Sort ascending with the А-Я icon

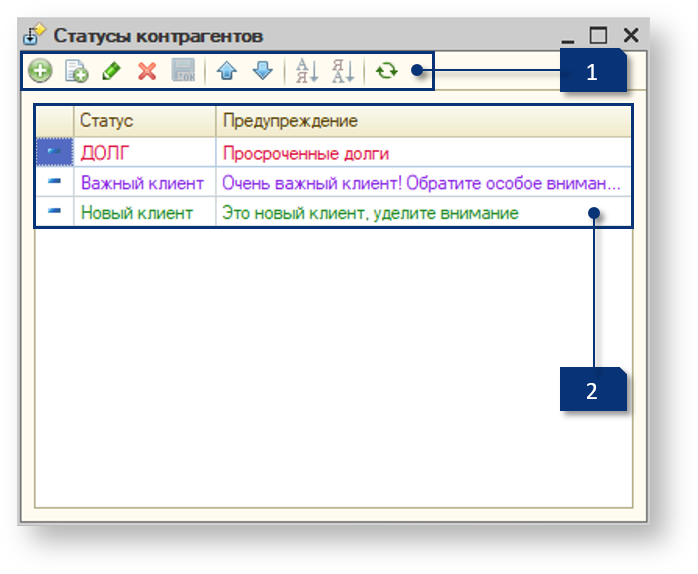click(x=308, y=70)
